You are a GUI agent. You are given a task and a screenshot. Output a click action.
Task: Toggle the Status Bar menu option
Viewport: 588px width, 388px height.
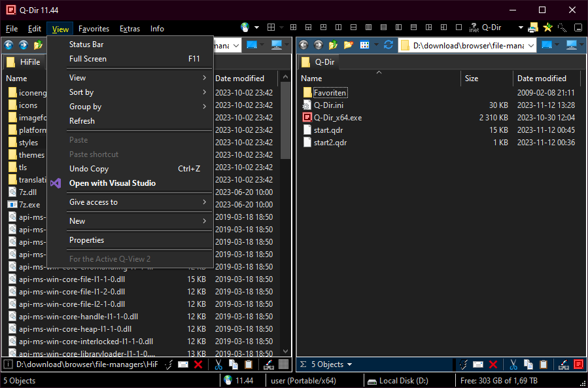(x=86, y=44)
